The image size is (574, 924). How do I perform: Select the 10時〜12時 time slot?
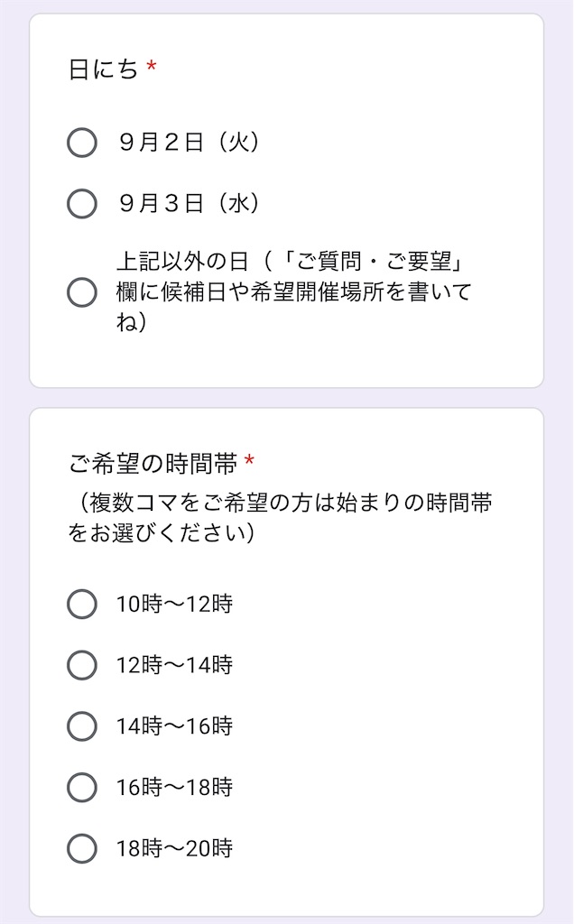[x=81, y=605]
